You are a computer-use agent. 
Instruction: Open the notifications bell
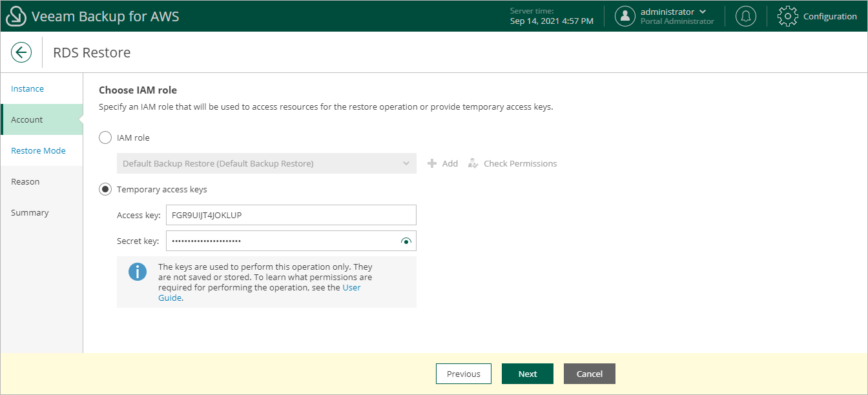point(746,16)
